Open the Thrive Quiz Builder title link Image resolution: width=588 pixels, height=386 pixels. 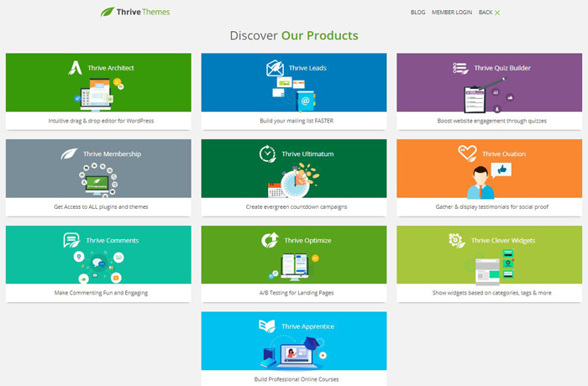[x=502, y=68]
